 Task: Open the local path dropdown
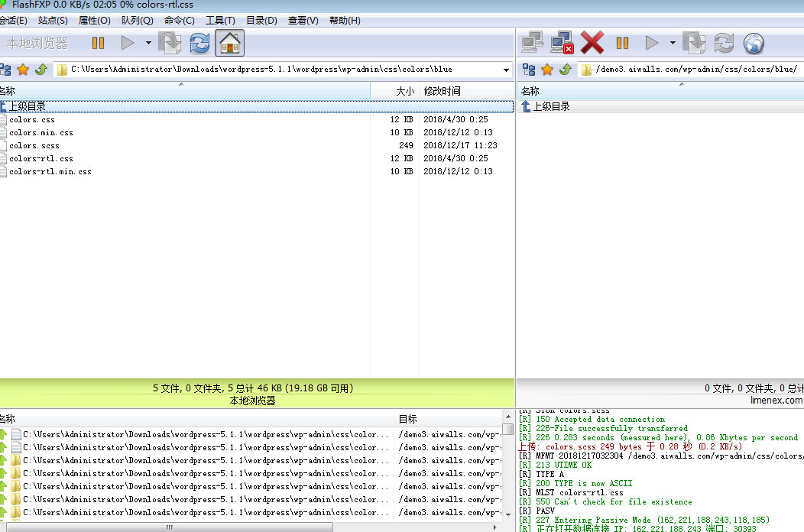click(506, 70)
